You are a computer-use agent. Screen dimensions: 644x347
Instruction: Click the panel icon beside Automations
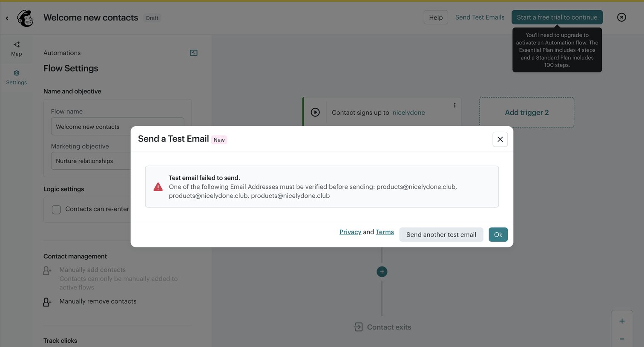click(193, 53)
